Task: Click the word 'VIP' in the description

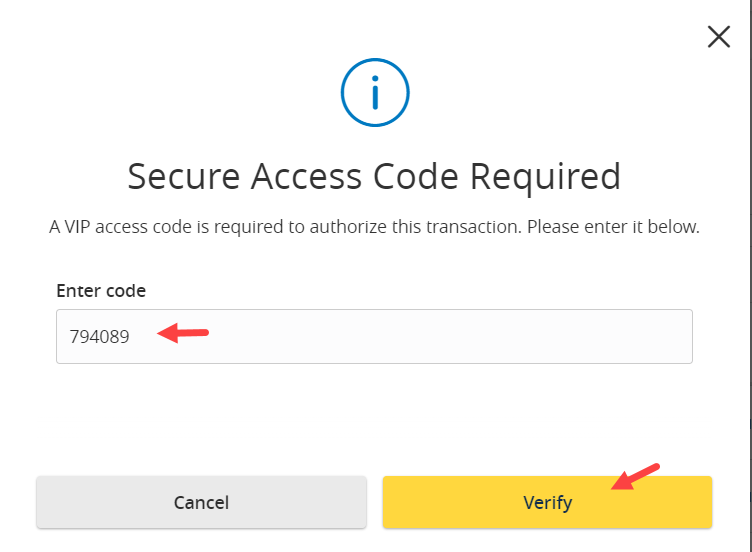Action: tap(77, 226)
